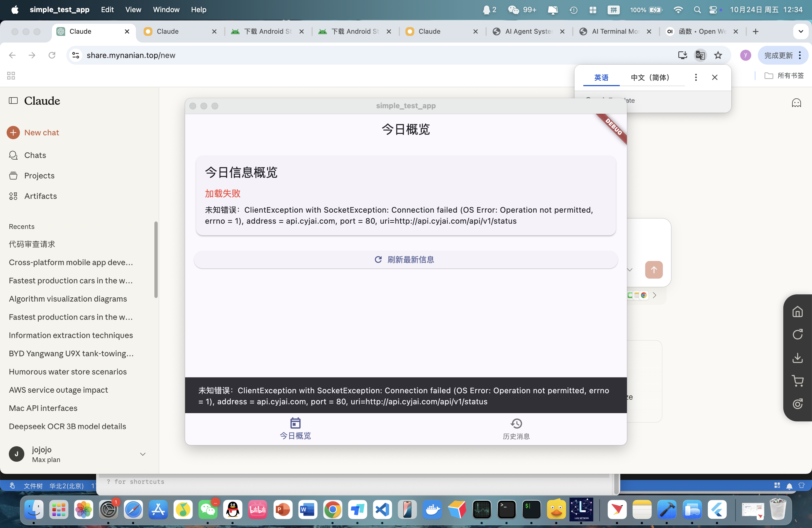The image size is (812, 528).
Task: Open the Window menu in menu bar
Action: [166, 10]
